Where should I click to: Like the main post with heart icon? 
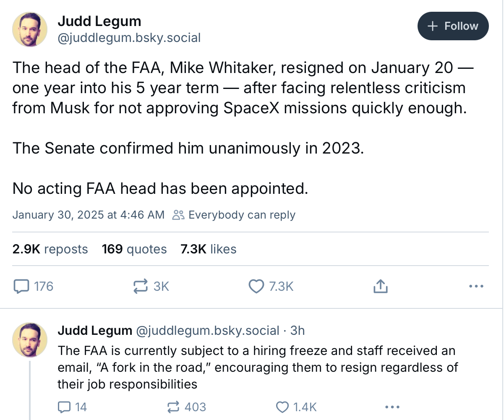(256, 287)
